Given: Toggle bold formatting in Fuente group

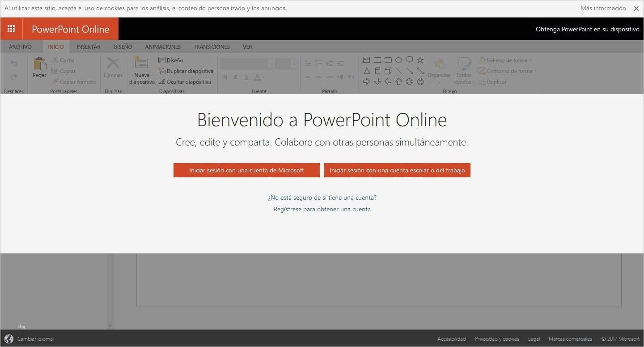Looking at the screenshot, I should 225,77.
